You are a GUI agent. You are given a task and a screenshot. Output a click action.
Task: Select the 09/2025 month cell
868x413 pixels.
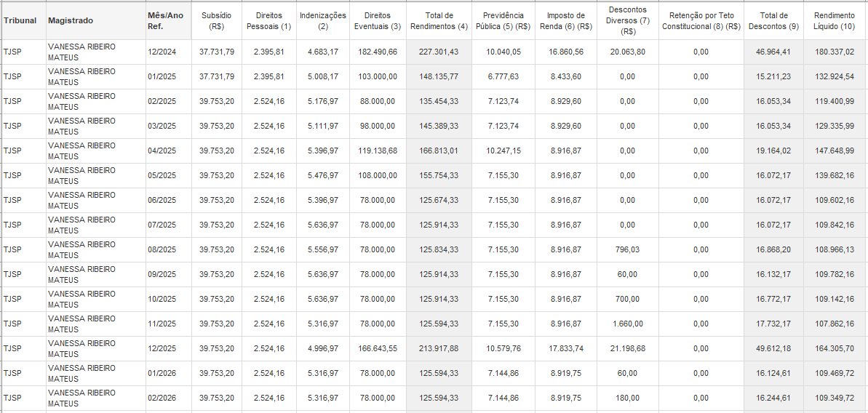(x=168, y=274)
